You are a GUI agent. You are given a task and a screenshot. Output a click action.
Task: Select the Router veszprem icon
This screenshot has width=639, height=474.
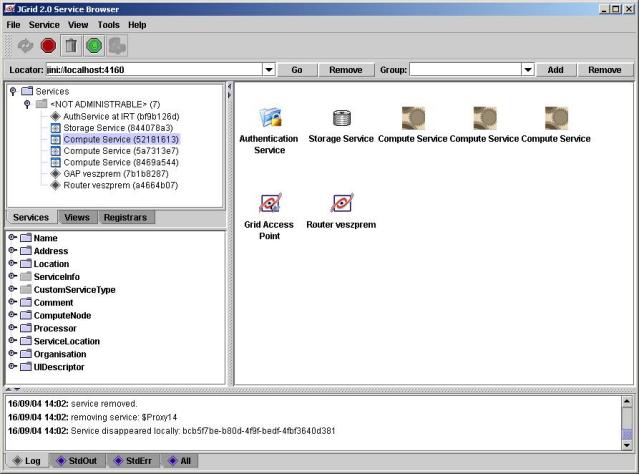341,204
